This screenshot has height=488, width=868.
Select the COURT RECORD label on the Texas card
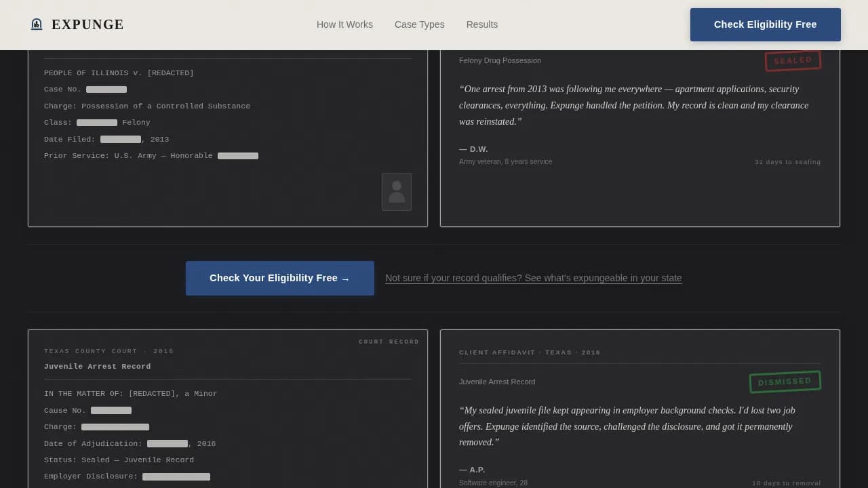point(389,342)
